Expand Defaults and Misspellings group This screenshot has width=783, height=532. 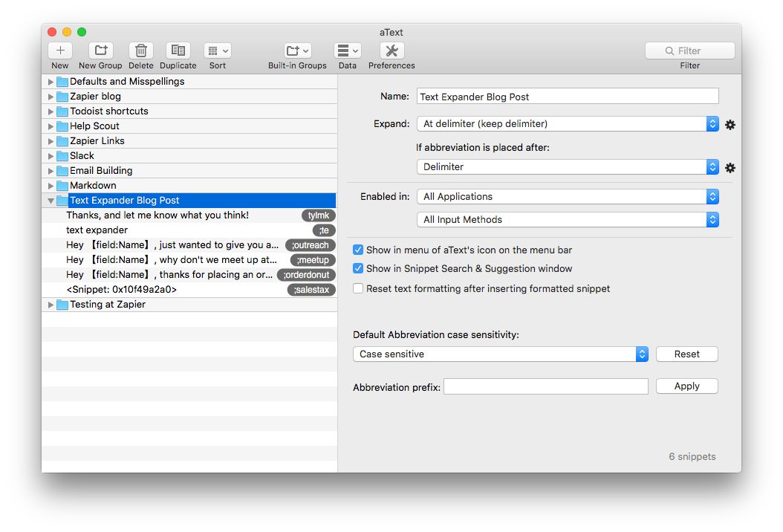tap(51, 82)
